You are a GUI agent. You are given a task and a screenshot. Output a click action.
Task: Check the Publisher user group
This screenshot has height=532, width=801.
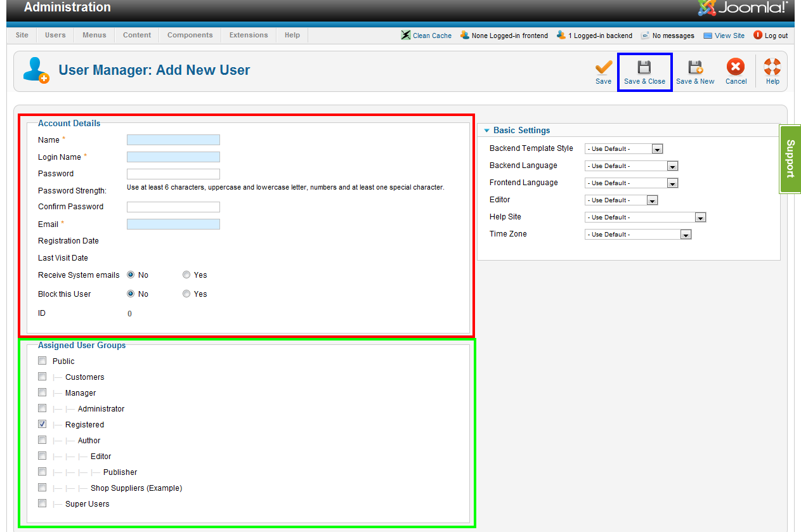(42, 472)
